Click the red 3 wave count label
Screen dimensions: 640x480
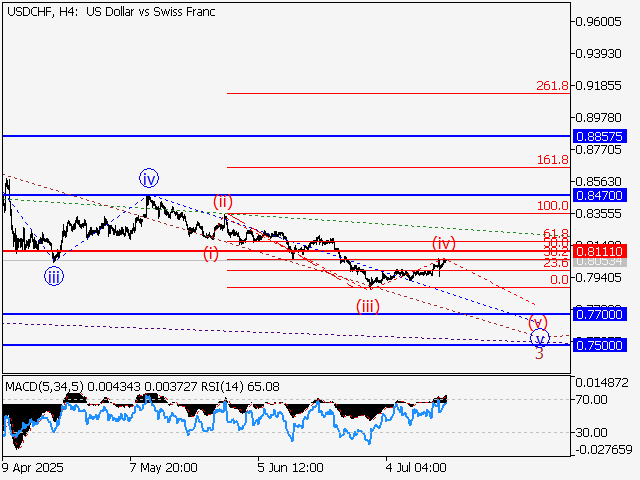coord(539,353)
